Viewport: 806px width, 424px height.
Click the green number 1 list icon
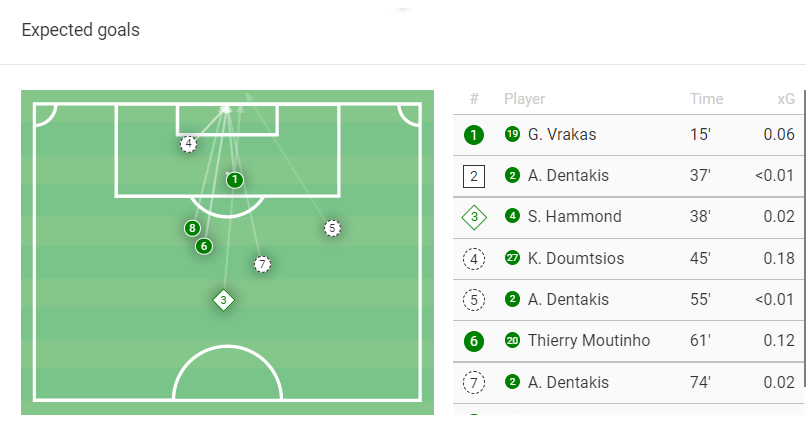pos(474,135)
